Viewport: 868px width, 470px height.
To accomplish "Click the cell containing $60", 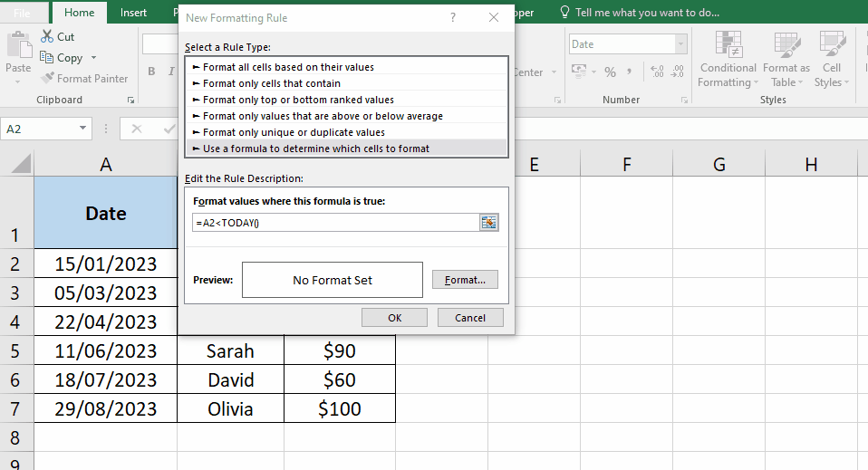I will point(340,379).
